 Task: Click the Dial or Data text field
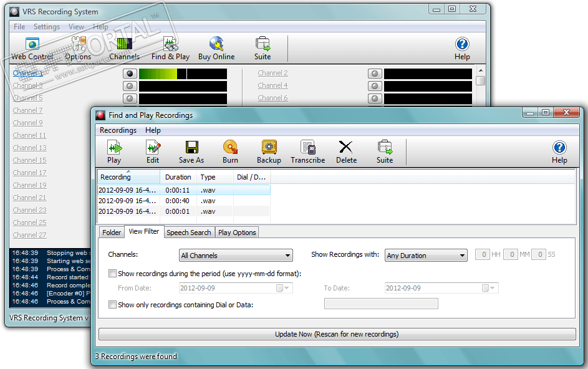pos(381,304)
